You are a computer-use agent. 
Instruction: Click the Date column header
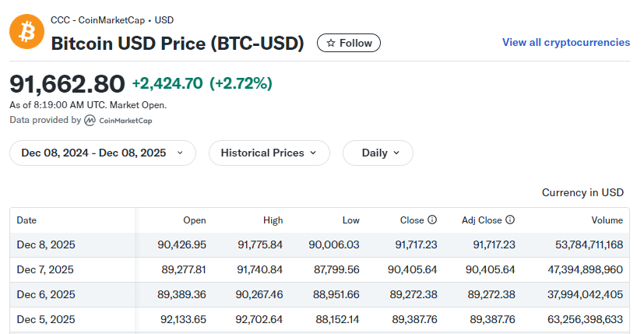tap(26, 220)
